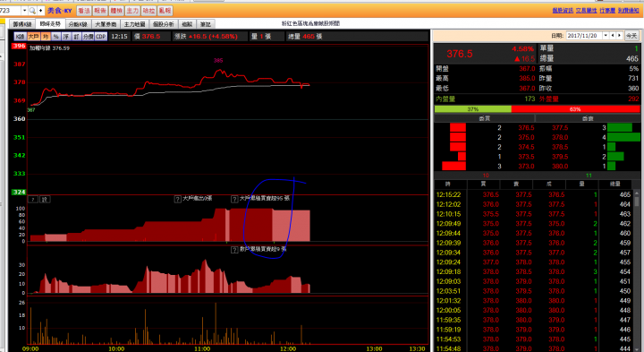
Task: Click the question mark help icon left of 設
Action: pos(33,200)
